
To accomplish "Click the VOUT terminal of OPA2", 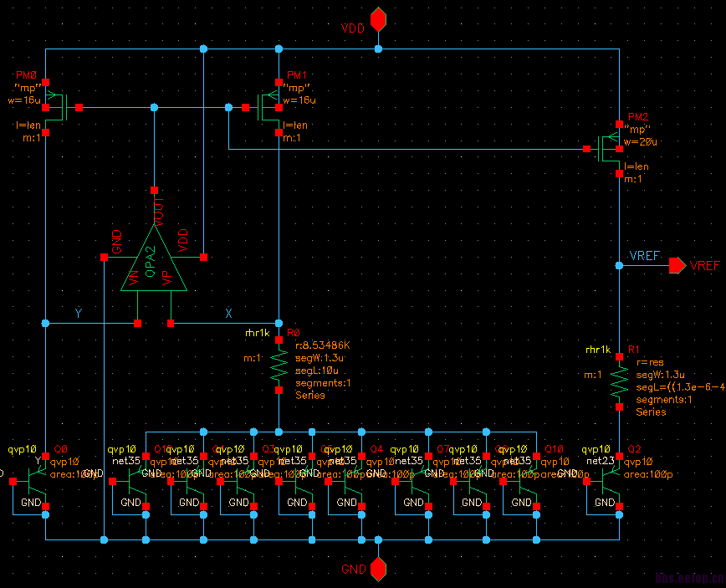I will pyautogui.click(x=154, y=191).
